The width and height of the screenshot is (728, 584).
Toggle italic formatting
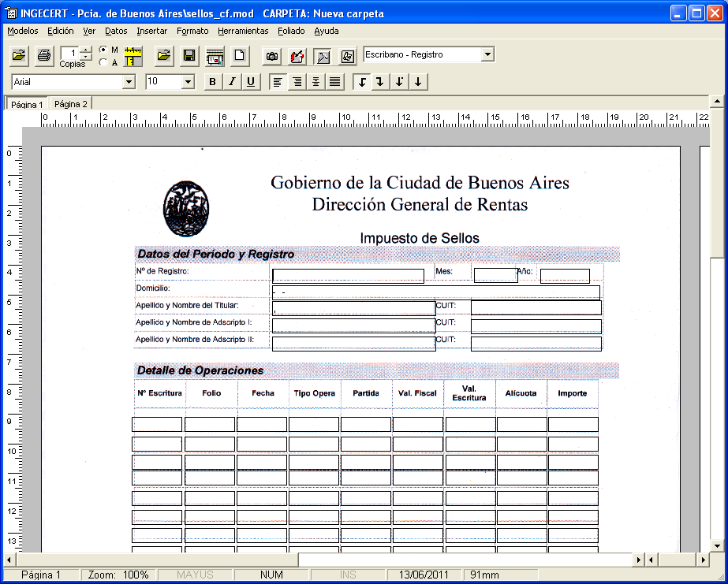(x=232, y=82)
